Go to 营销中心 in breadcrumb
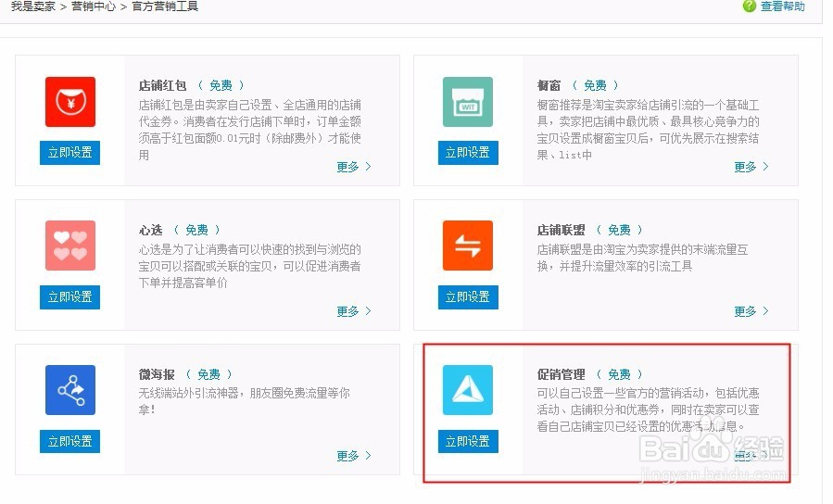 pos(93,6)
